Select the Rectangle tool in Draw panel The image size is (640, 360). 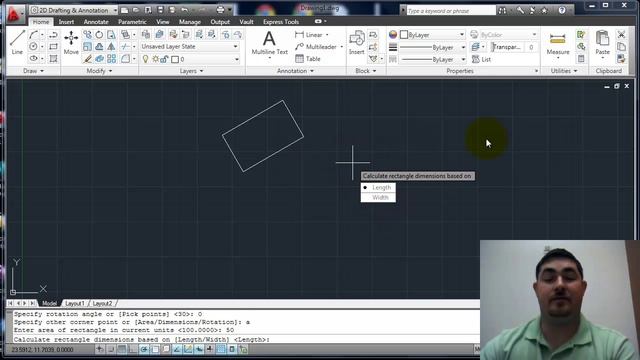[53, 47]
